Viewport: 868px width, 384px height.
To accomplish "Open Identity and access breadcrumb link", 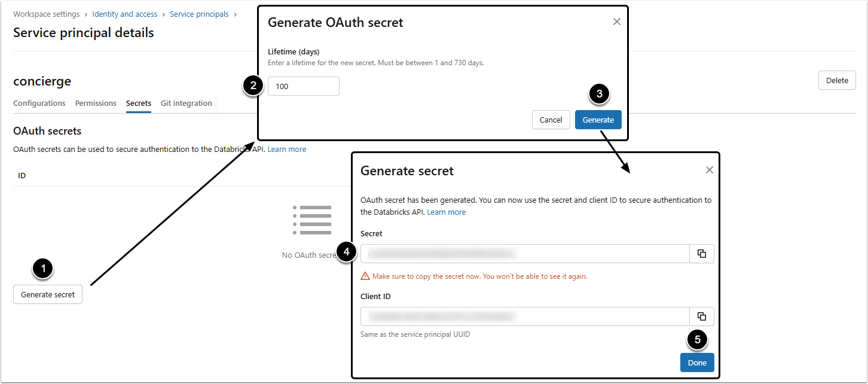I will click(x=124, y=14).
